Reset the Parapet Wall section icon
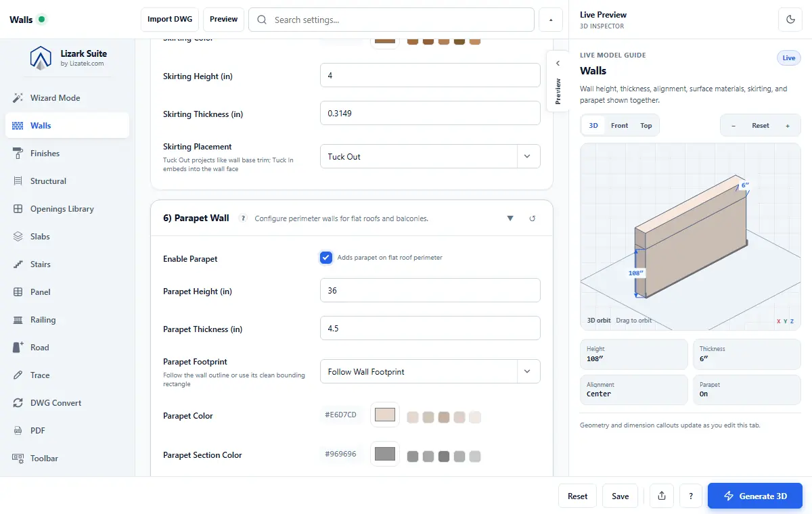 coord(533,218)
